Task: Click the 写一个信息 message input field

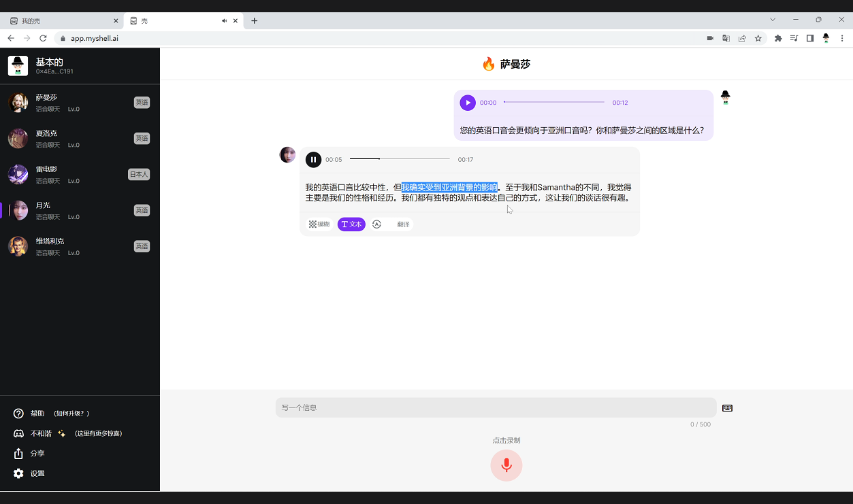Action: [496, 407]
